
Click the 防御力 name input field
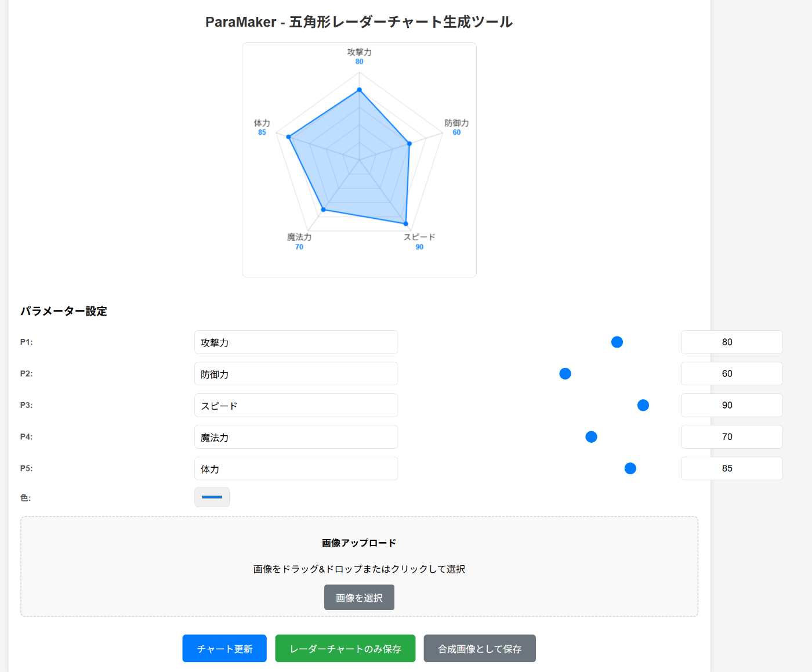[296, 374]
